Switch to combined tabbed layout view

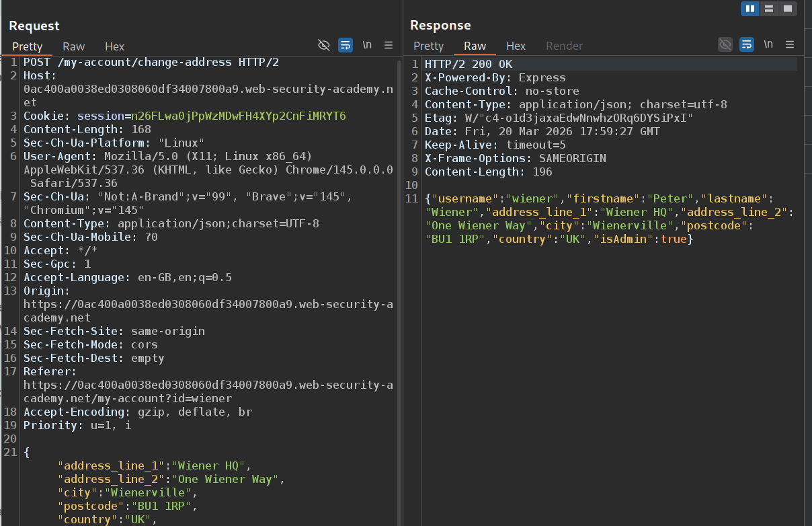pyautogui.click(x=788, y=9)
